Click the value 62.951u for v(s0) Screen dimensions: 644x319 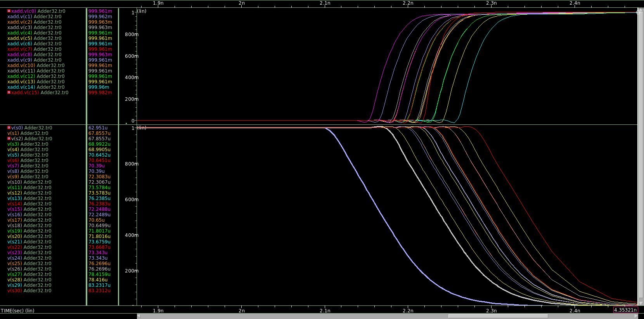click(98, 128)
